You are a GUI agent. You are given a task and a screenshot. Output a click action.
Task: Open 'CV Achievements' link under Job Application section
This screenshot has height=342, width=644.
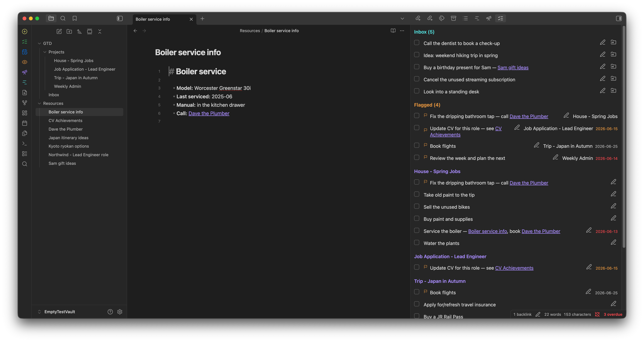click(514, 268)
